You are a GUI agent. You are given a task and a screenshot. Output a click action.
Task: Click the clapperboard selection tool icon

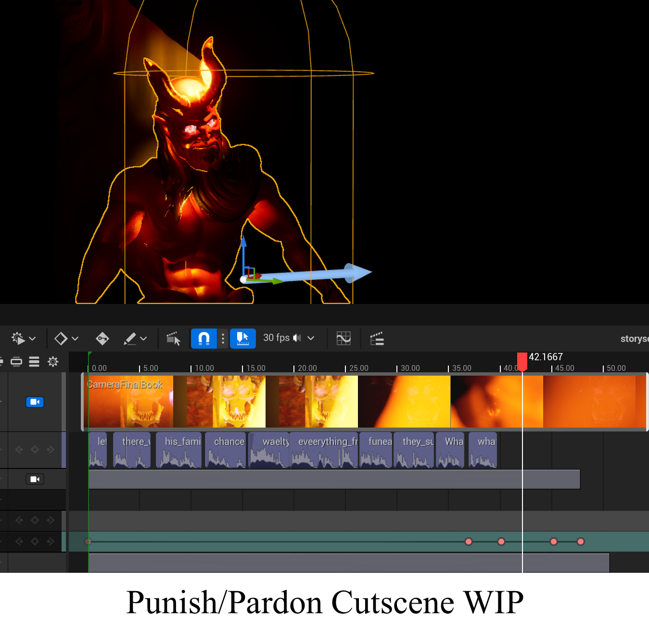tap(173, 339)
